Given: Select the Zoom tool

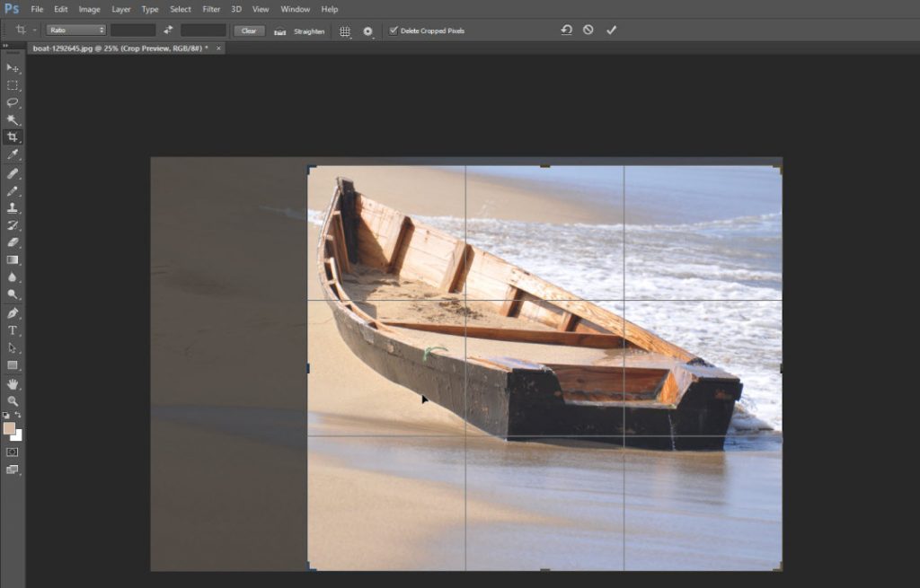Looking at the screenshot, I should tap(13, 401).
